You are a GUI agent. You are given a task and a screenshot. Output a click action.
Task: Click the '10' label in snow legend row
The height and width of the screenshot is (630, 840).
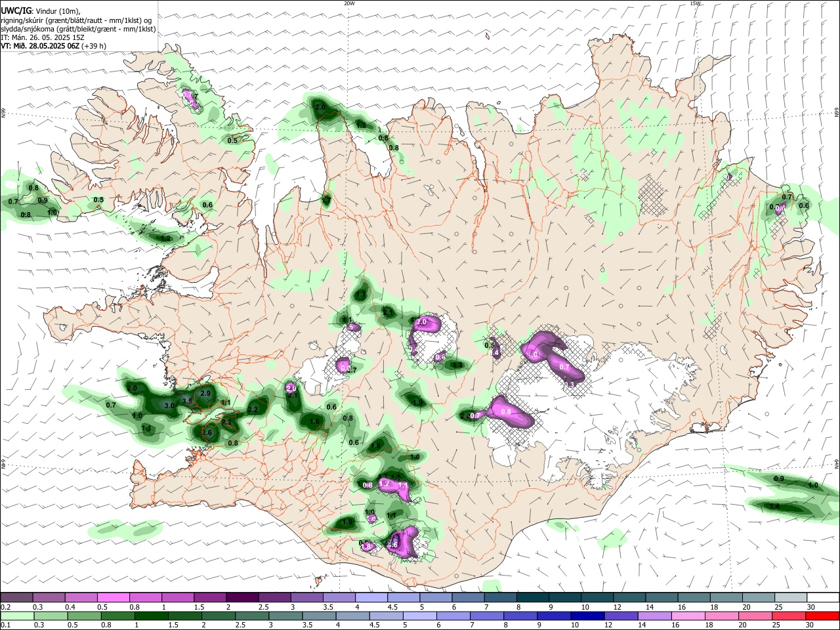pyautogui.click(x=585, y=607)
